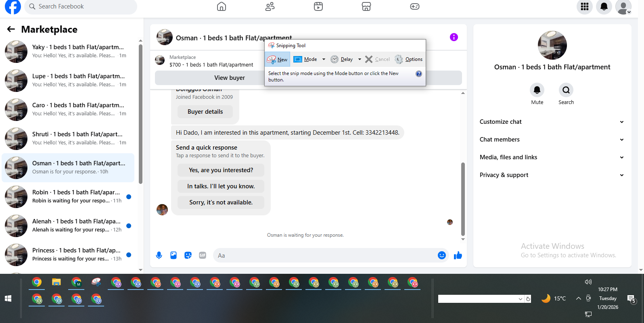Open the taskbar address bar dropdown arrow

(x=521, y=299)
